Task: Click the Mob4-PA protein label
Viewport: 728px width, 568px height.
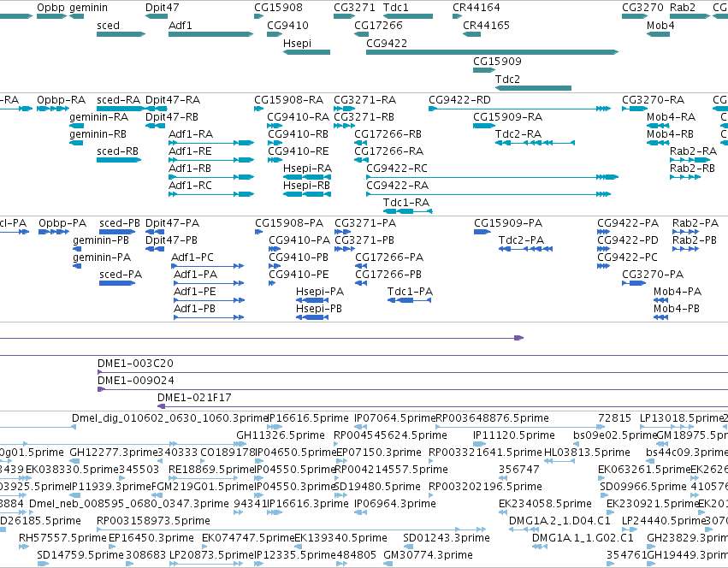Action: click(x=678, y=292)
